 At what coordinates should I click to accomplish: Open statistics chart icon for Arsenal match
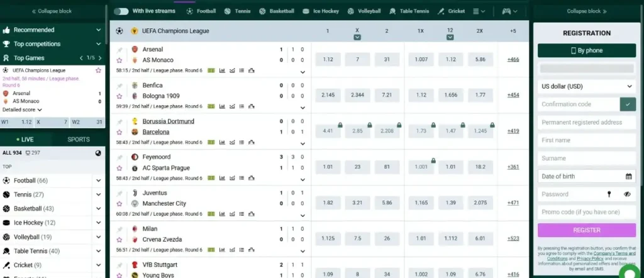tap(222, 70)
